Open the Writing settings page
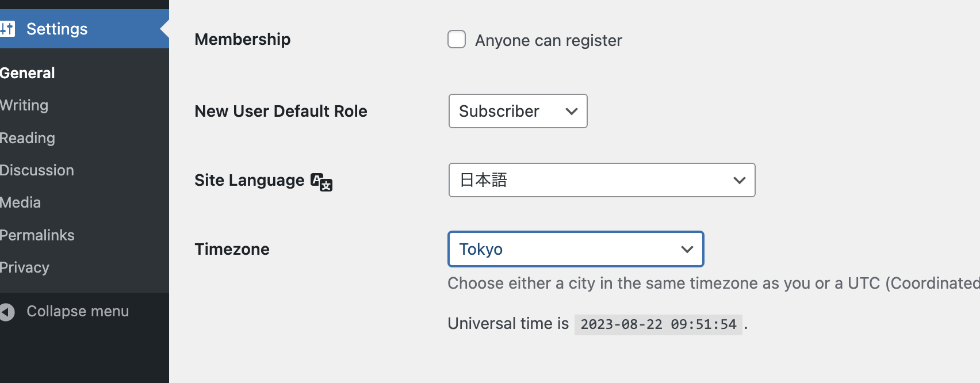Screen dimensions: 980x383 [x=24, y=105]
